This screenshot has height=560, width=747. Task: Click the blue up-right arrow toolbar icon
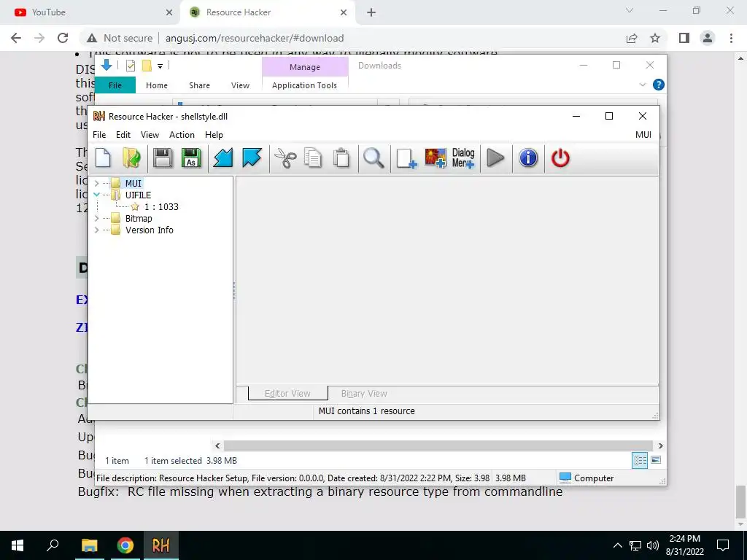(252, 158)
